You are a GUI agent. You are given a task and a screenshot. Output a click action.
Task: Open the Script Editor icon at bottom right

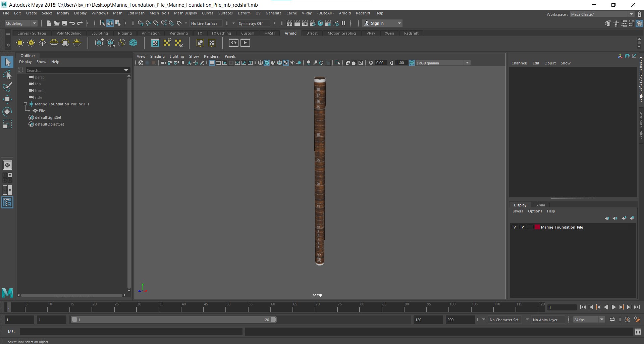638,332
